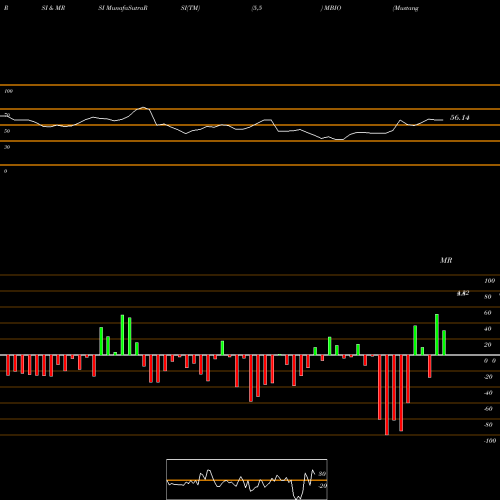Image resolution: width=500 pixels, height=500 pixels.
Task: Click the MR axis label -60
Action: point(488,409)
